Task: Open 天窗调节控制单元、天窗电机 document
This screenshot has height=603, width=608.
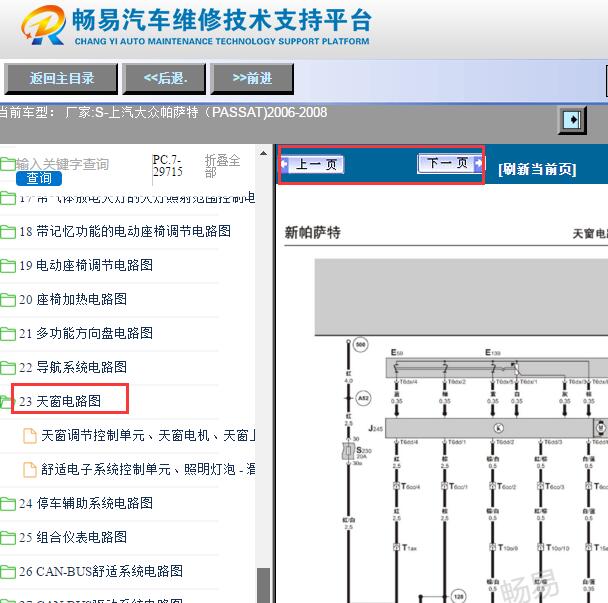Action: point(148,435)
